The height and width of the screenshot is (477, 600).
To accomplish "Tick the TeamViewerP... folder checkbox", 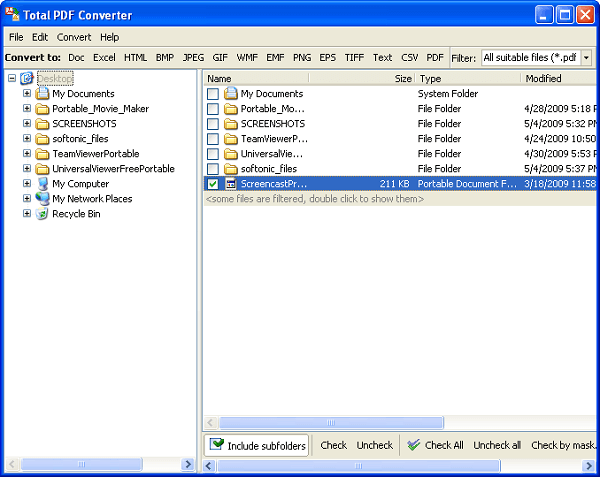I will click(x=213, y=139).
